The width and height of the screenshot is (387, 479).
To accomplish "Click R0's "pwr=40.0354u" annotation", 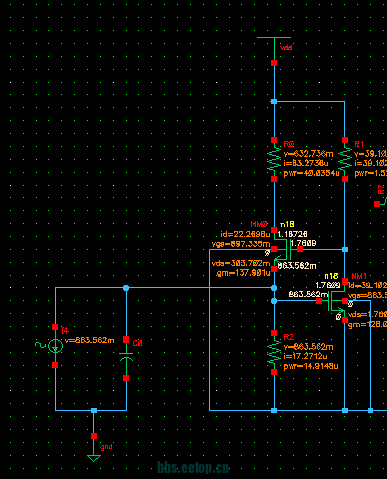I will point(311,173).
